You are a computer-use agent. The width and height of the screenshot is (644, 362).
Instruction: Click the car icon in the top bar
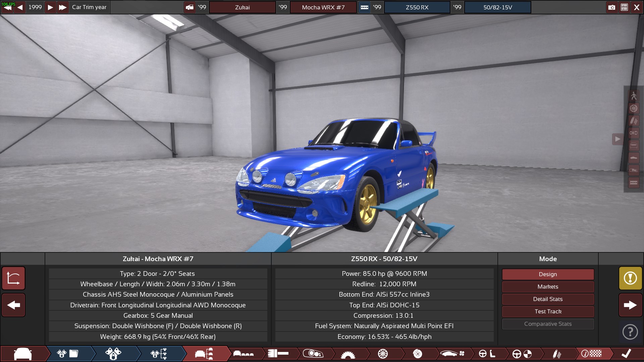190,7
